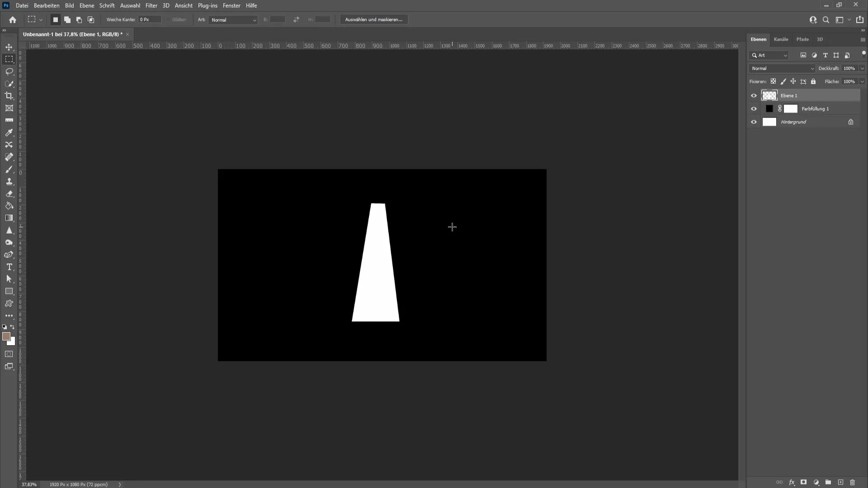The height and width of the screenshot is (488, 868).
Task: Switch to the Pfade tab
Action: (803, 39)
